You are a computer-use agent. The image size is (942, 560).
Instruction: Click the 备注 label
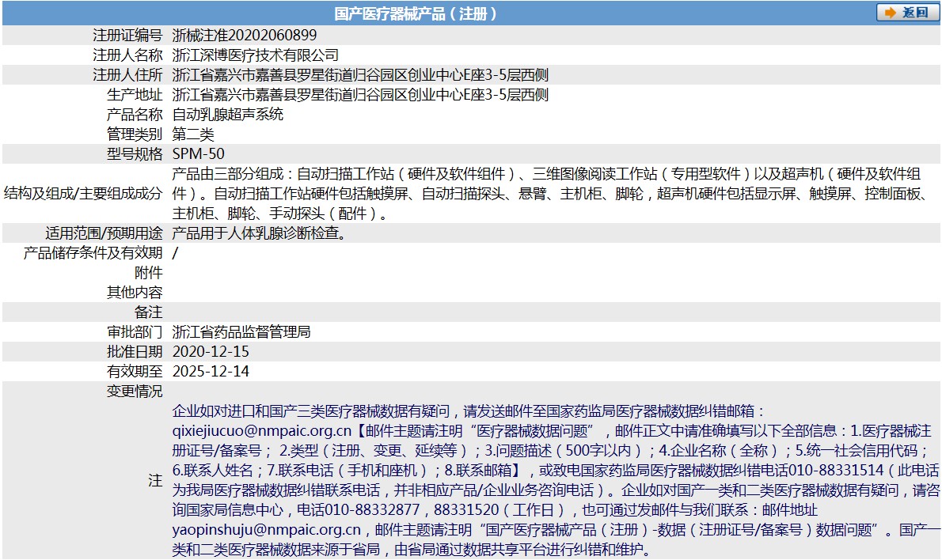[x=148, y=312]
